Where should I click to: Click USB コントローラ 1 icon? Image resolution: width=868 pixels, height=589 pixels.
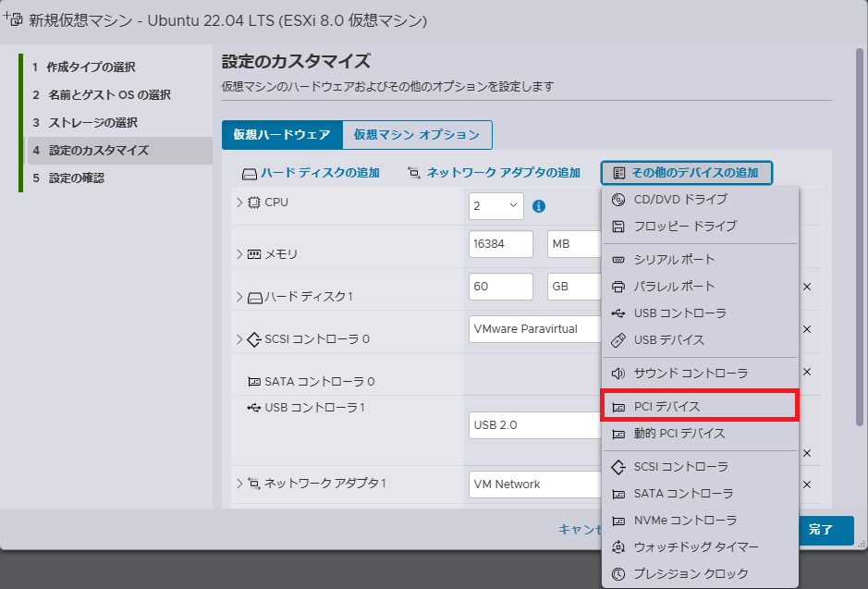click(x=254, y=408)
